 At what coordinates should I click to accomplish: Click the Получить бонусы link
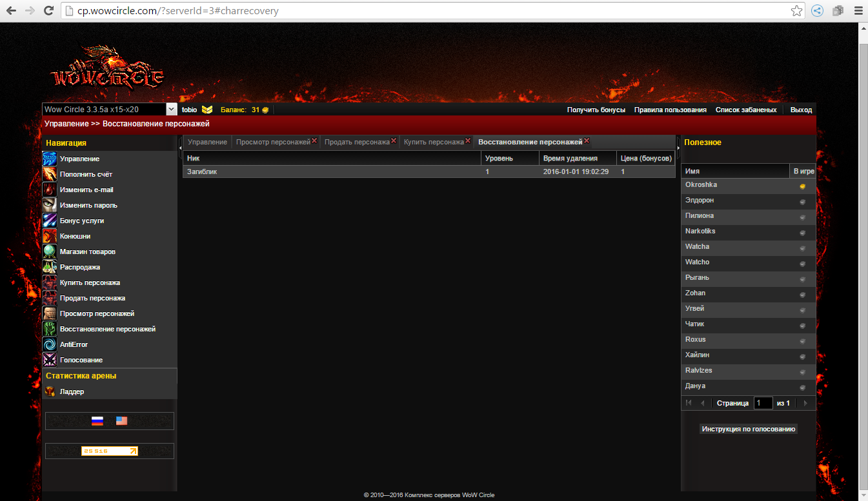[596, 110]
